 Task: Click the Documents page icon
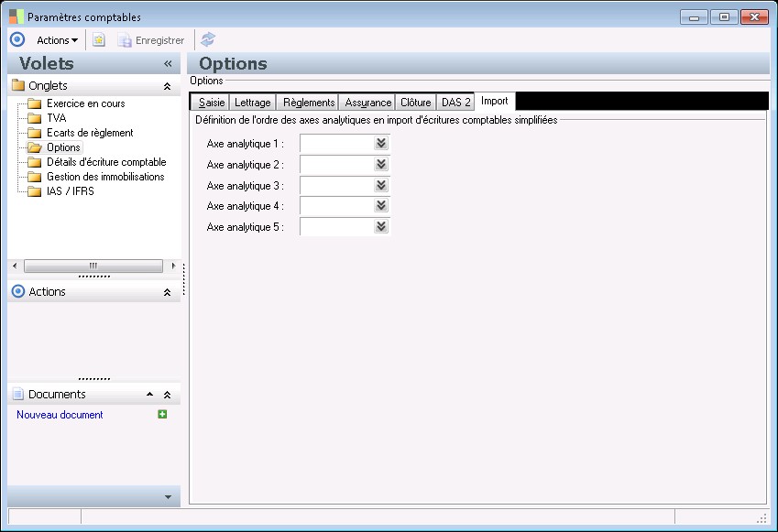point(17,394)
